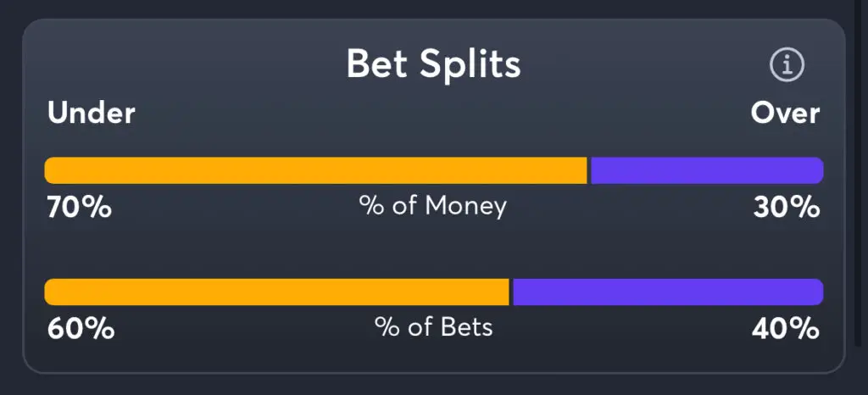Click the purple Over segment of bets bar
Screen dimensions: 868x395
coord(667,292)
